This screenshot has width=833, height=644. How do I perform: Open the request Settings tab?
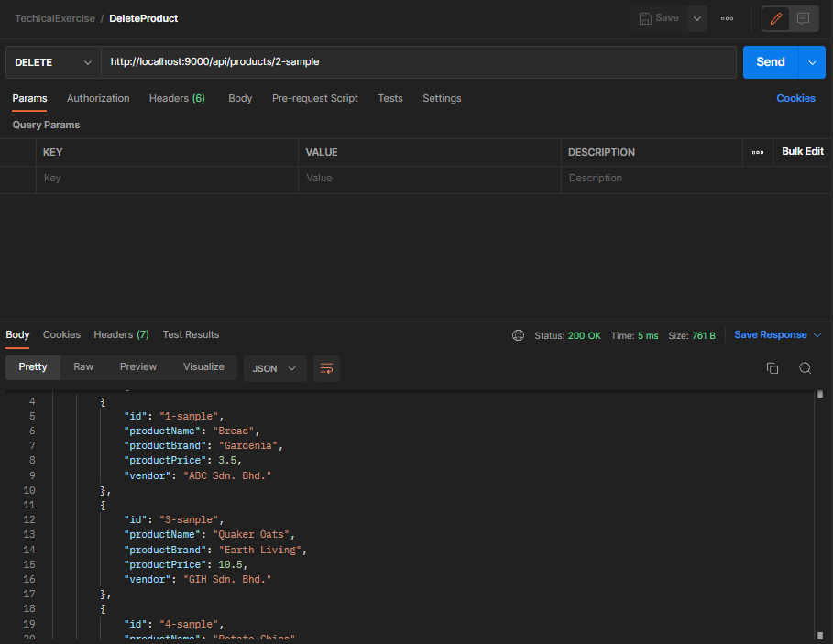(x=442, y=98)
